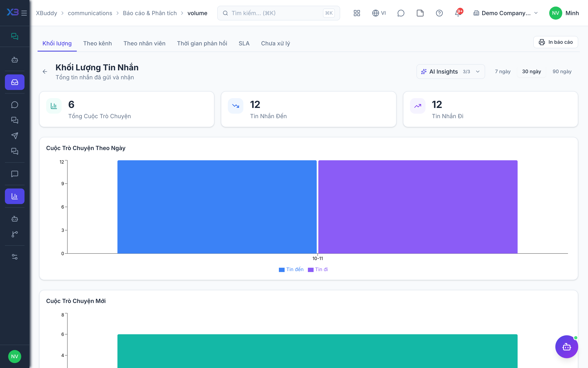This screenshot has height=368, width=588.
Task: Open the notes file icon in header
Action: pyautogui.click(x=420, y=13)
